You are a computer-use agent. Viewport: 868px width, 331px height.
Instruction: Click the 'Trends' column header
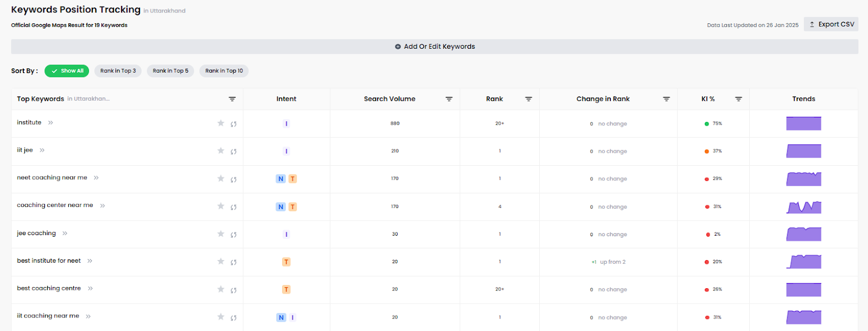coord(803,99)
